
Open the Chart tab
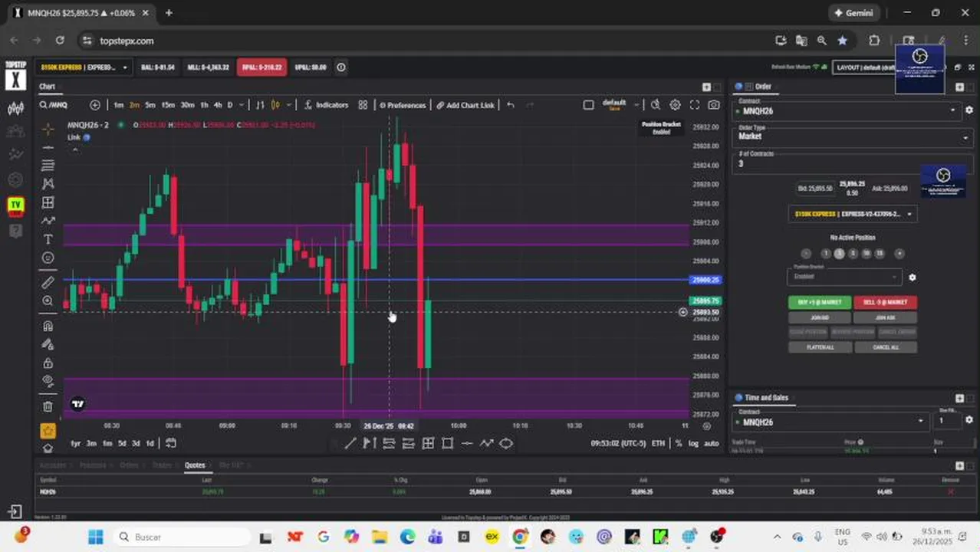(x=48, y=87)
